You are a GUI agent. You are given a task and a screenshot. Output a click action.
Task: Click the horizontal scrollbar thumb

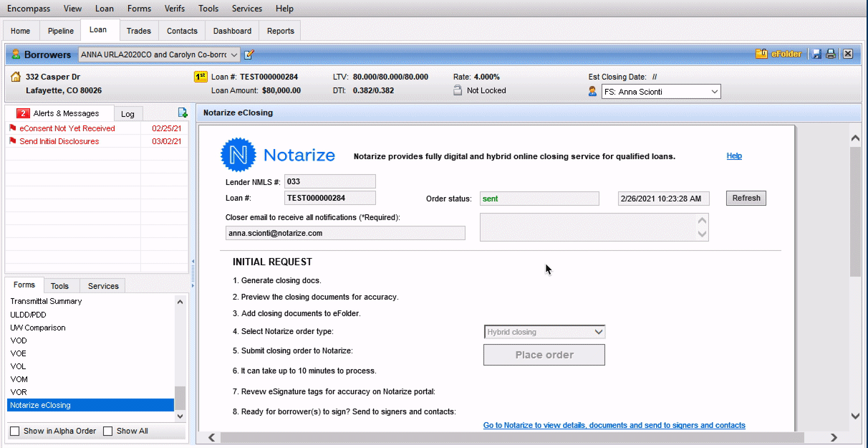(512, 437)
